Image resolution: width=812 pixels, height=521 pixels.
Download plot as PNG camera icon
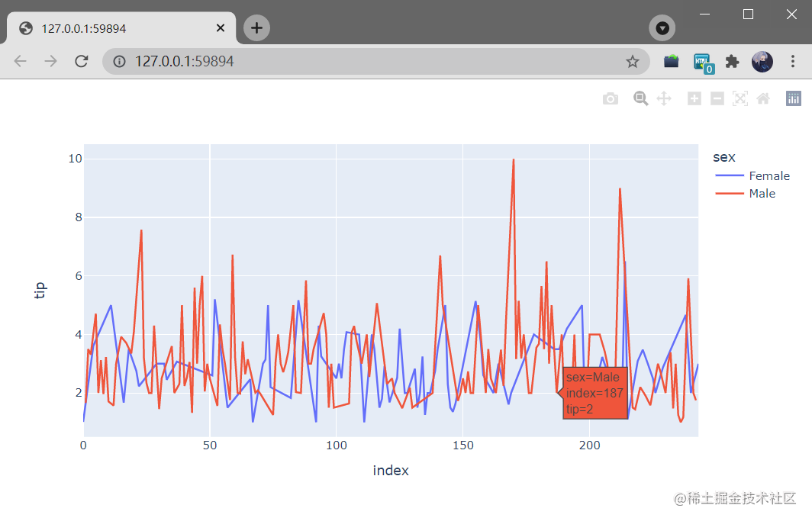(x=611, y=98)
